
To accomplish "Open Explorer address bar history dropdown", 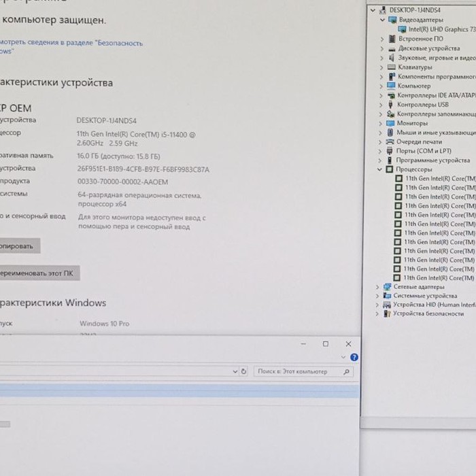I will tap(235, 371).
